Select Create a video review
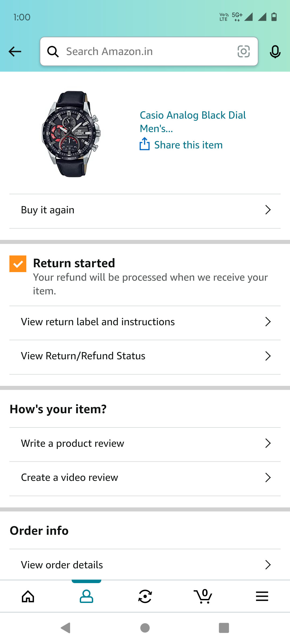Screen dimensions: 290x644 [x=70, y=478]
